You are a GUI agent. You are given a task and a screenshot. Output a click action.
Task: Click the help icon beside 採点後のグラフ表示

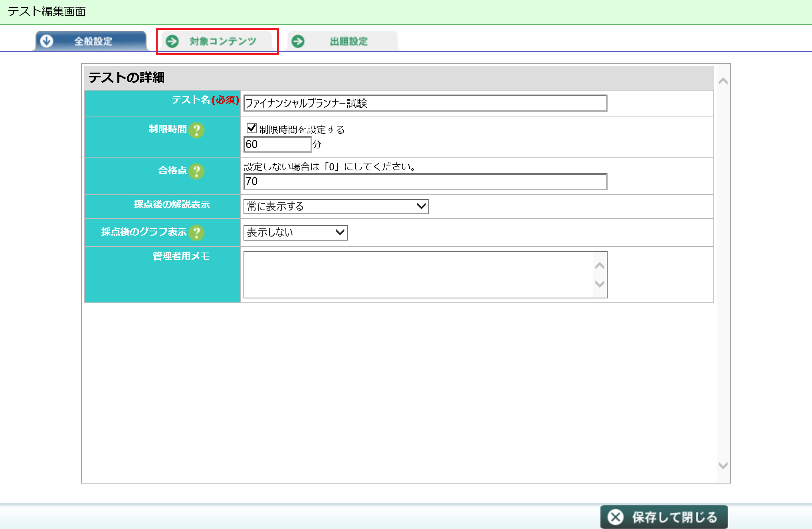196,233
